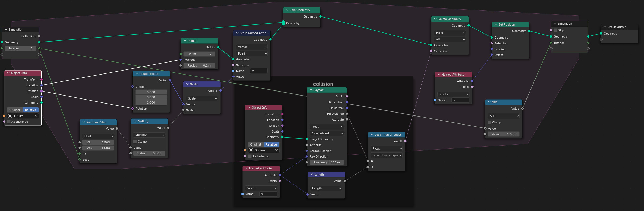644x211 pixels.
Task: Tick As Instance under the Sphere object
Action: coord(250,156)
